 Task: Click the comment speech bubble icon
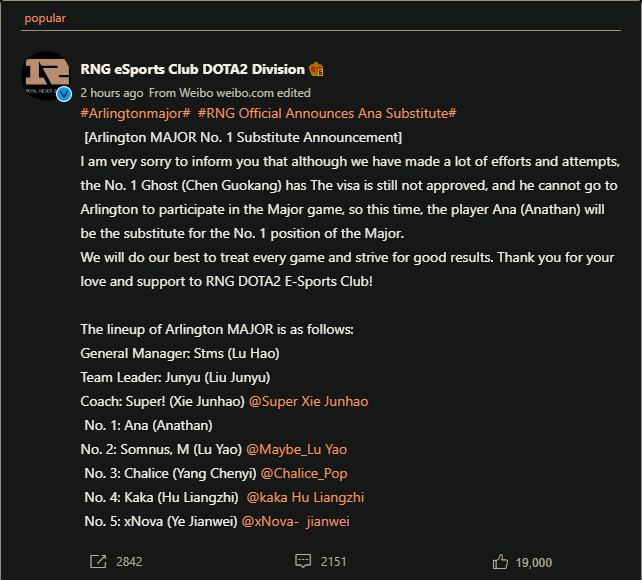pos(303,561)
